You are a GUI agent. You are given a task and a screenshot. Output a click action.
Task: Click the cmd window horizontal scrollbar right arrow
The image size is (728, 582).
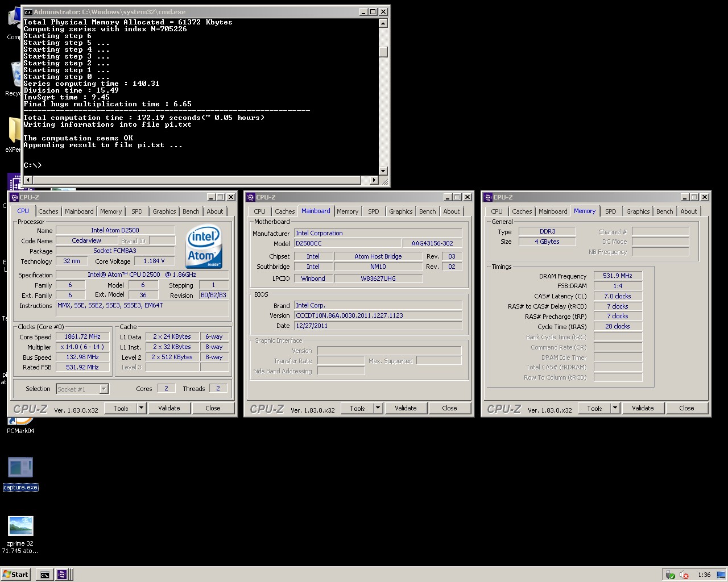374,180
